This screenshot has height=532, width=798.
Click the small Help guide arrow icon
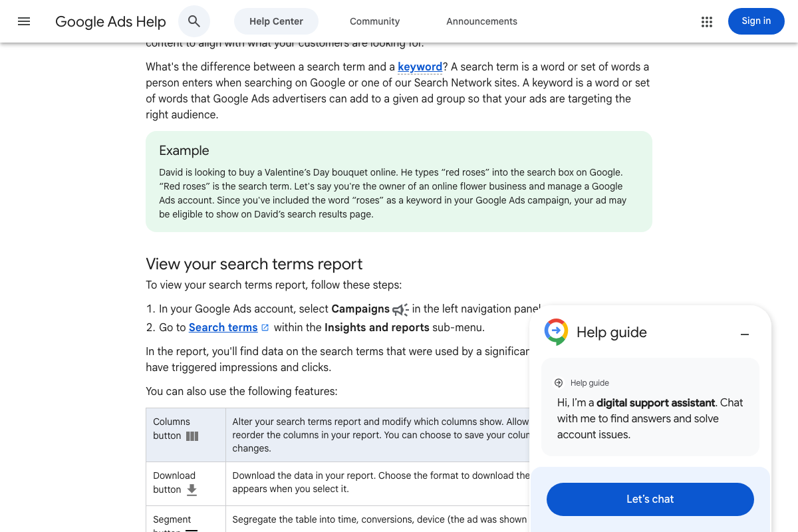(559, 383)
